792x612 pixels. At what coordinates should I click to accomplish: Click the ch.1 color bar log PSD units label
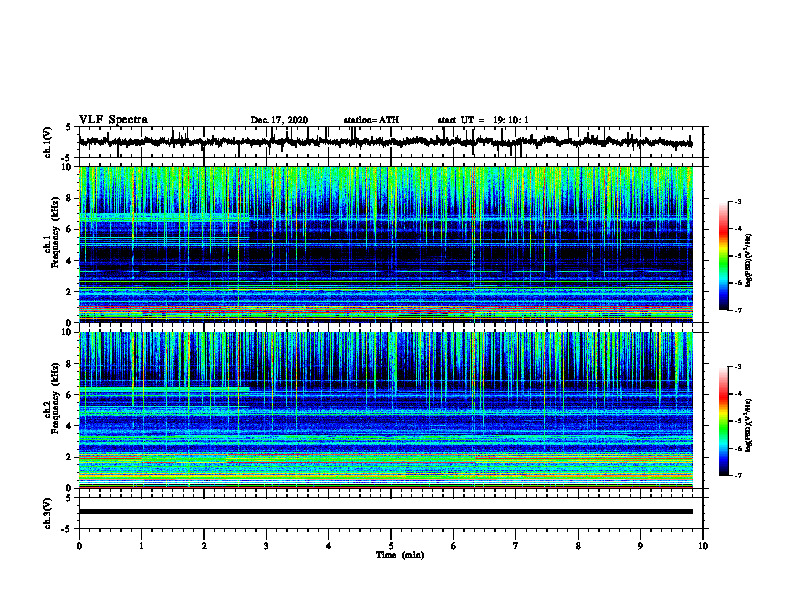pos(749,260)
